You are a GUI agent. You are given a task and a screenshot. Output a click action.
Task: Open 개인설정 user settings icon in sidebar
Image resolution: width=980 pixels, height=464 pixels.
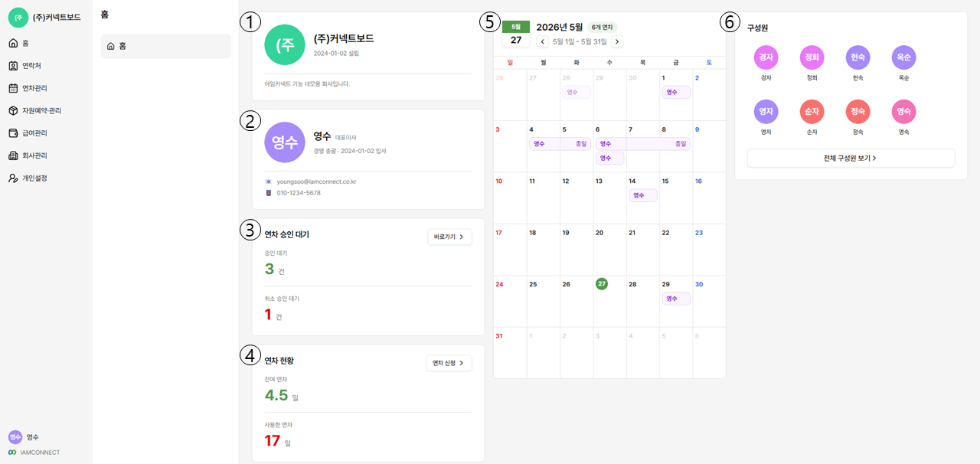pyautogui.click(x=13, y=178)
